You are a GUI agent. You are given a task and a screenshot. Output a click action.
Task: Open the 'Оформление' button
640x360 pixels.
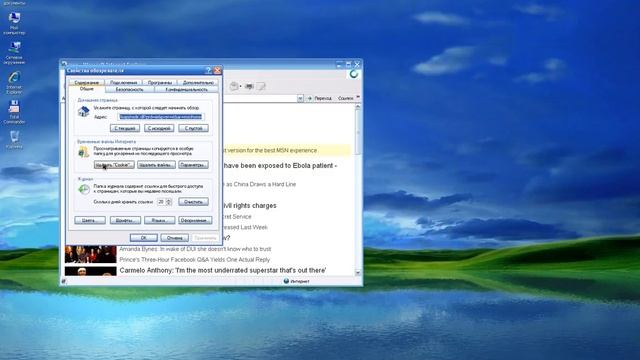pyautogui.click(x=195, y=220)
